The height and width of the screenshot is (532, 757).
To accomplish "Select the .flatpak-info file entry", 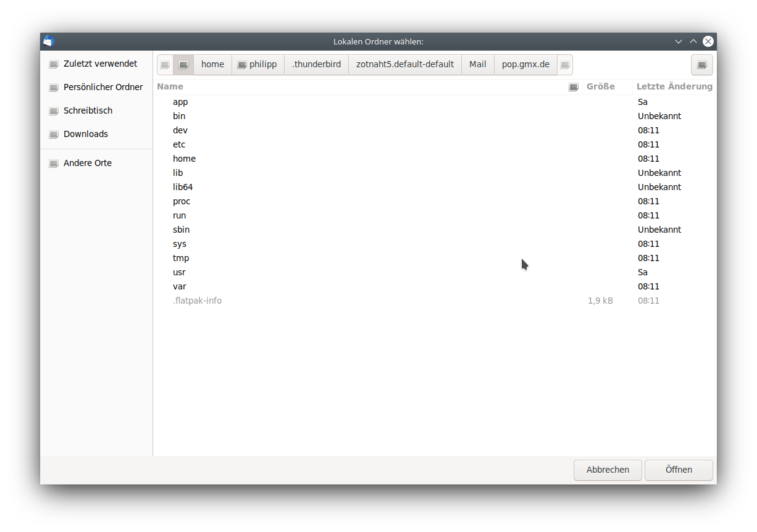I will pos(435,301).
